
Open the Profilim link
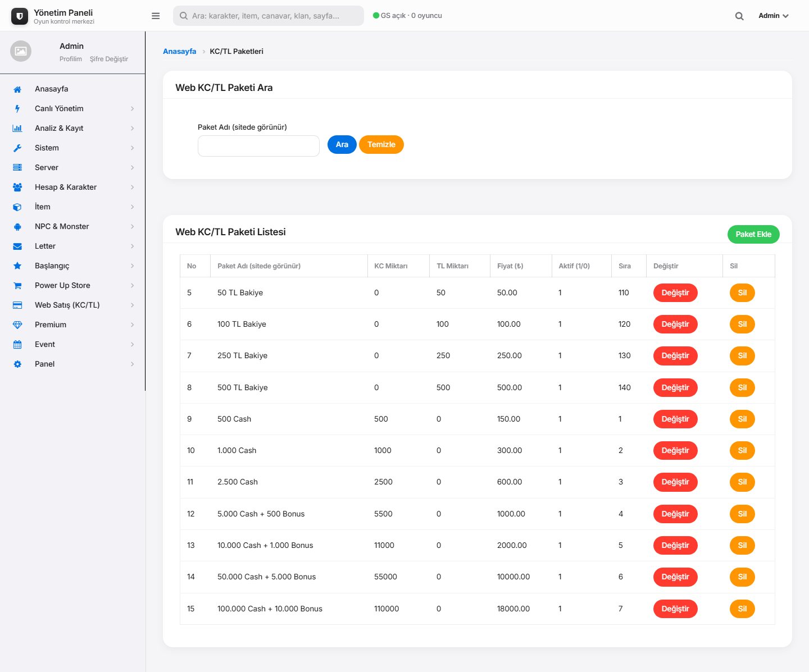[x=71, y=59]
